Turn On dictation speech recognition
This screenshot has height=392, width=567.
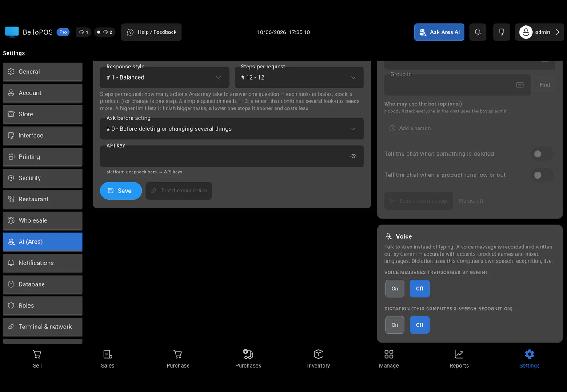pyautogui.click(x=395, y=325)
